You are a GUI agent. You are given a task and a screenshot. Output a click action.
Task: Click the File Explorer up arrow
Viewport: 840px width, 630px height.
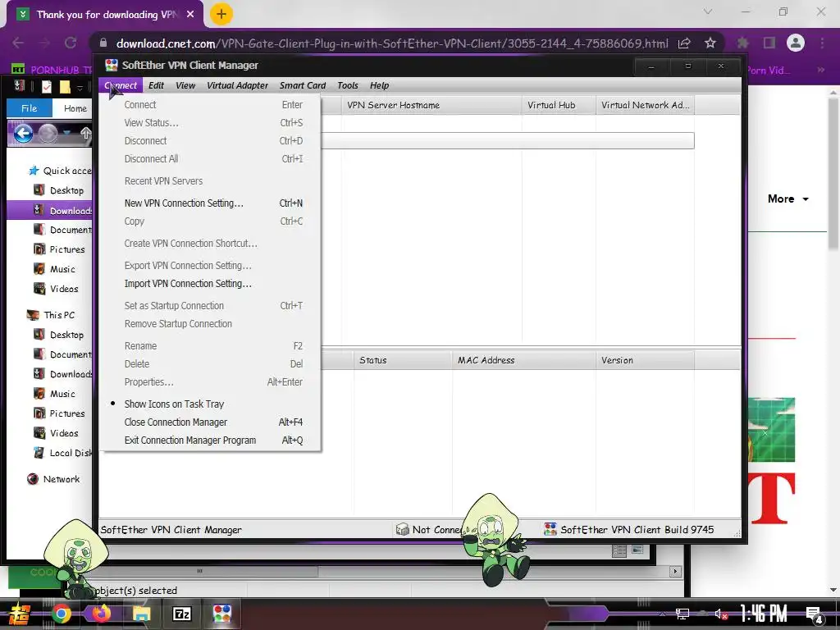pyautogui.click(x=85, y=134)
